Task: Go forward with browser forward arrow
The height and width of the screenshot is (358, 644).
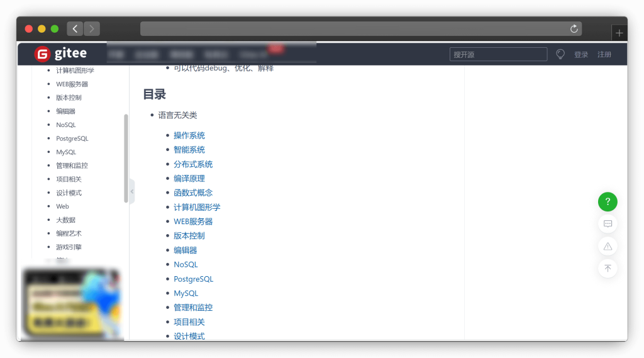Action: coord(92,29)
